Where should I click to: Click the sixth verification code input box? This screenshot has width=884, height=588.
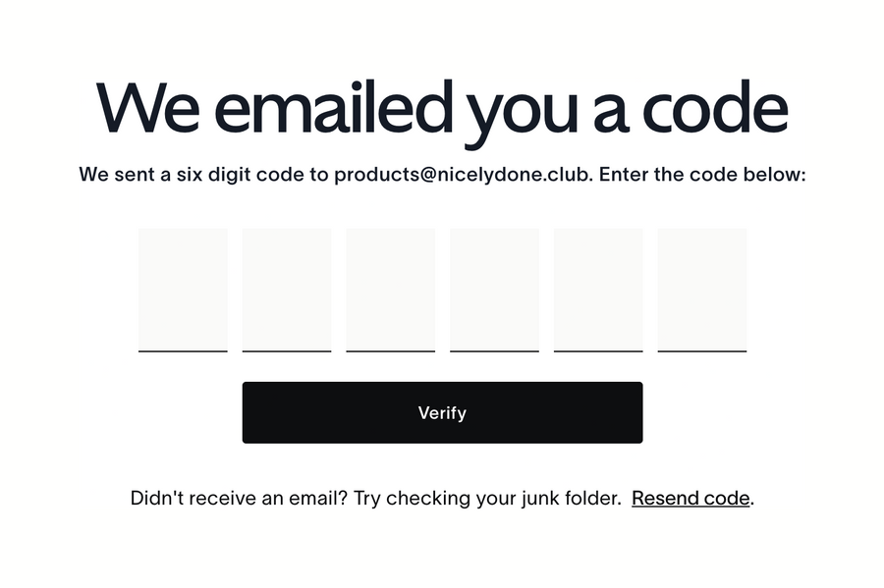coord(702,290)
